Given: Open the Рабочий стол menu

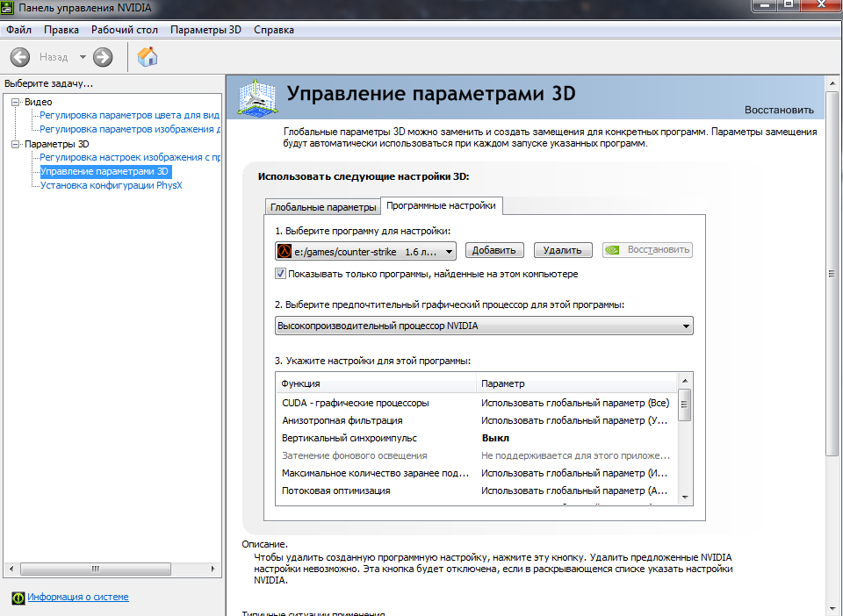Looking at the screenshot, I should tap(124, 30).
